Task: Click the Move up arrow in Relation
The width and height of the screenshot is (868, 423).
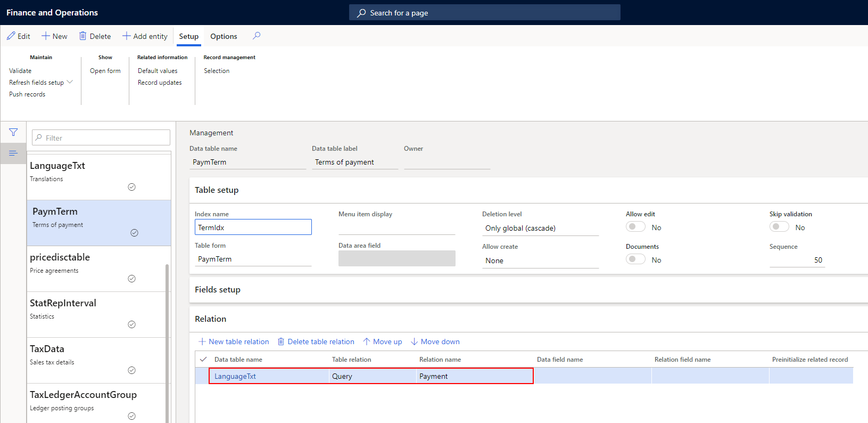Action: click(367, 341)
